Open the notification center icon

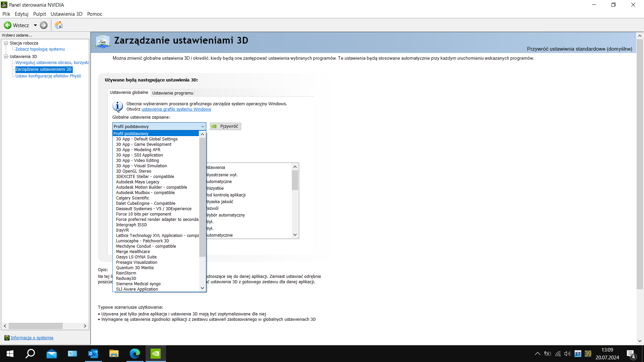[631, 354]
